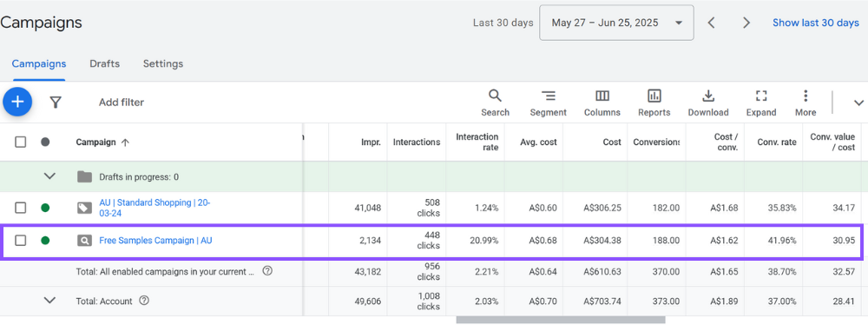Click the horizontal scrollbar under the table
868x325 pixels.
(x=560, y=320)
